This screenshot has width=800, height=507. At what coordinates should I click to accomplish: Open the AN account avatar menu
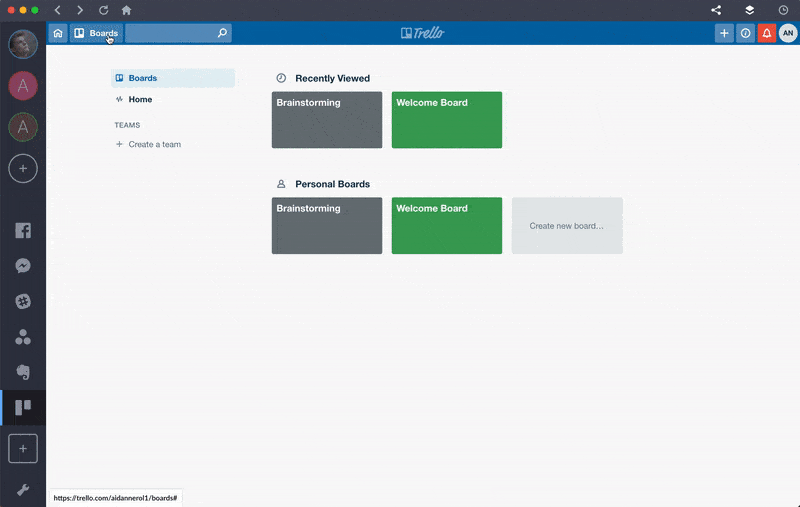(x=788, y=33)
